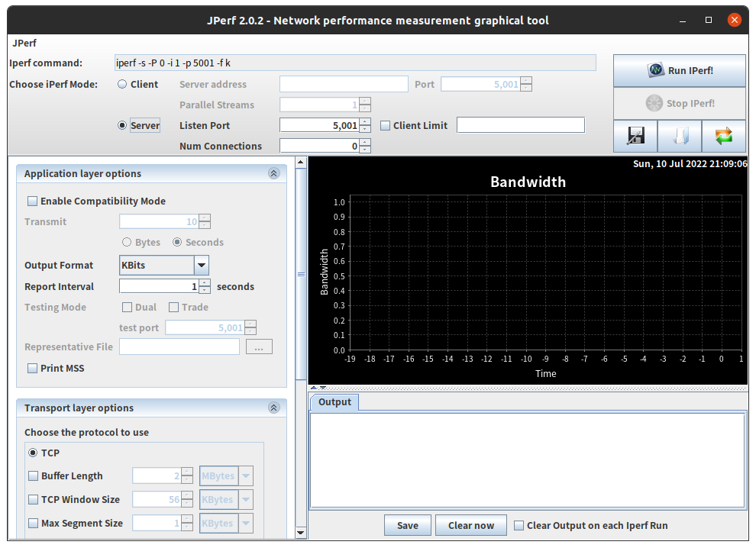756x548 pixels.
Task: Decrease the Num Connections value
Action: click(366, 150)
